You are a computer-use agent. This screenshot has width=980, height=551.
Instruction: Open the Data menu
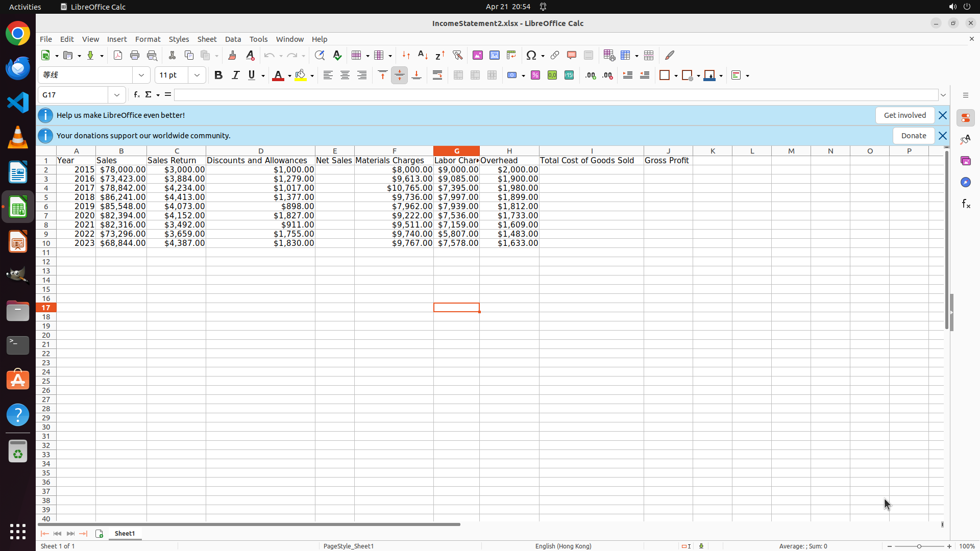tap(233, 39)
